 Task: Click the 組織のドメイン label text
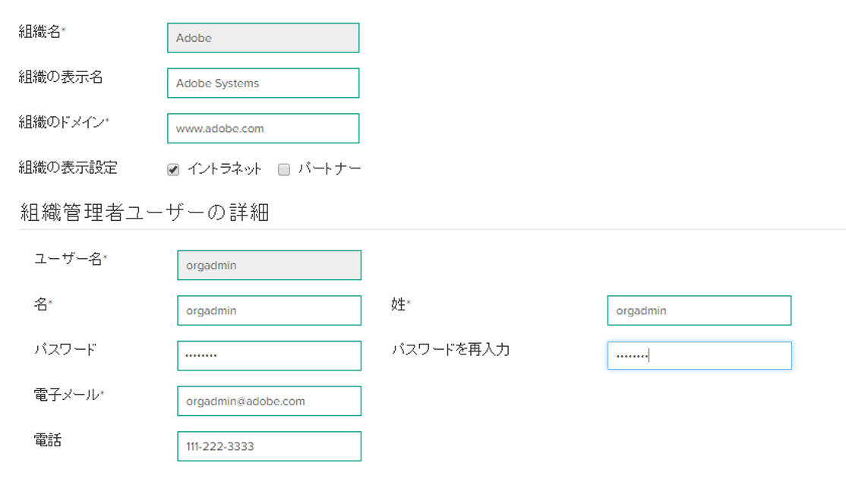[62, 121]
